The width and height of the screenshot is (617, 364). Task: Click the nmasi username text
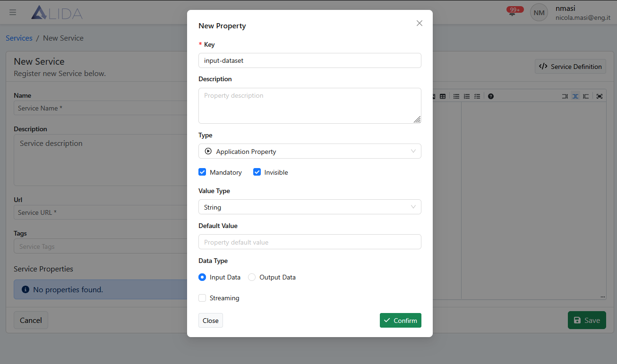[566, 8]
